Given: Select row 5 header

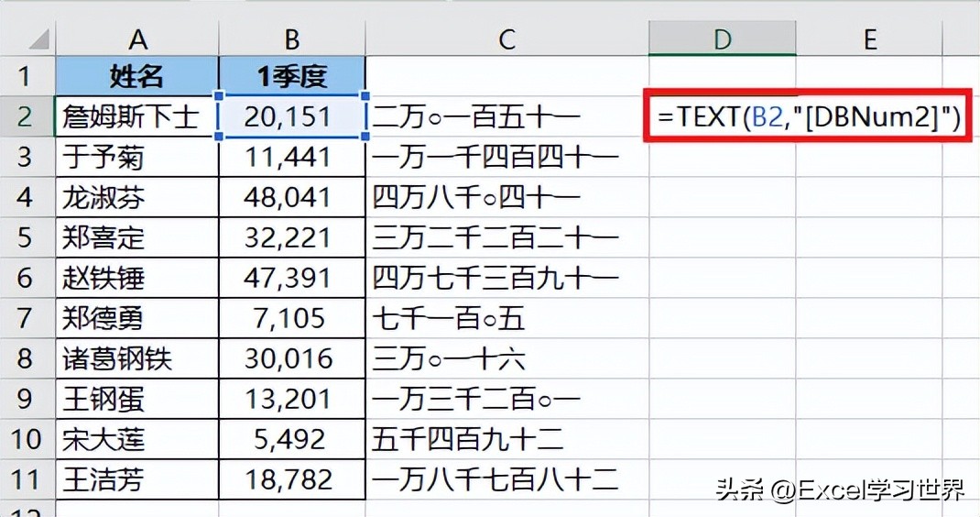Looking at the screenshot, I should click(27, 237).
